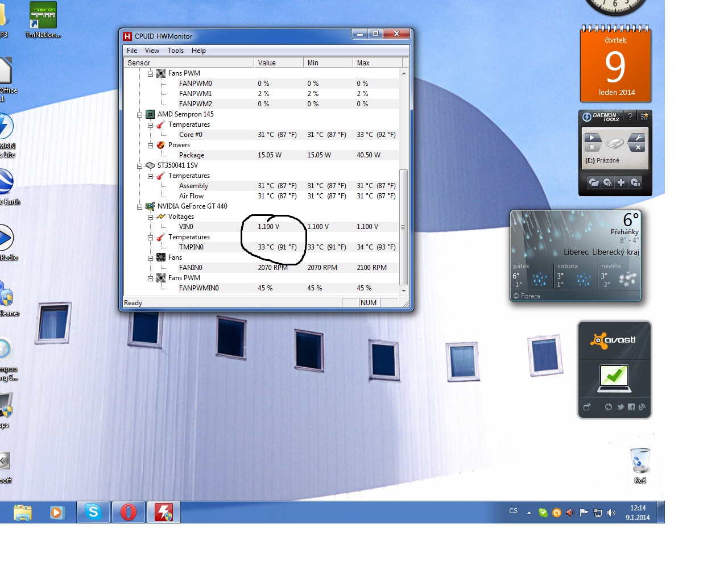The width and height of the screenshot is (728, 582).
Task: Open the View menu in HWMonitor
Action: pos(152,51)
